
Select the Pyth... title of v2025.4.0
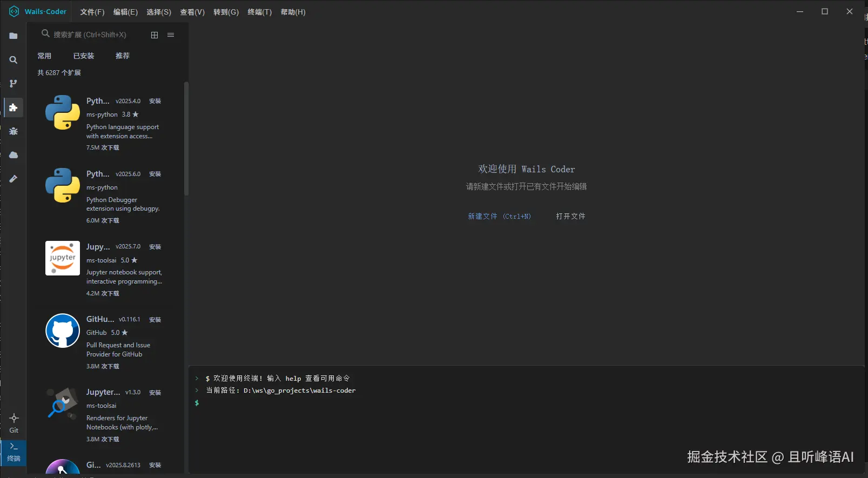98,101
